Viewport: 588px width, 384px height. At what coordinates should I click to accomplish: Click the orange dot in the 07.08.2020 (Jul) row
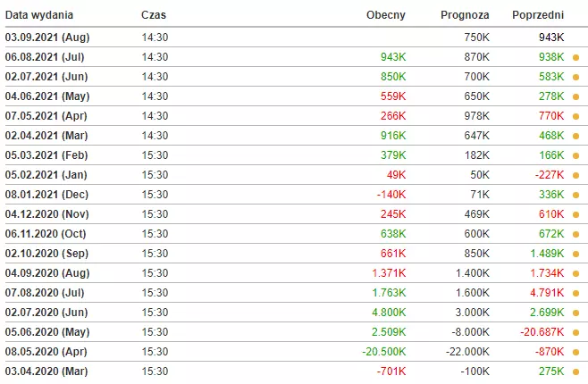pos(575,293)
